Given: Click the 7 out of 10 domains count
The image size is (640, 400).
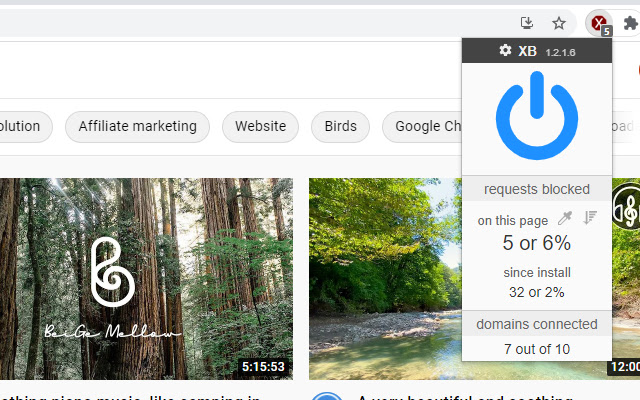Looking at the screenshot, I should point(536,348).
